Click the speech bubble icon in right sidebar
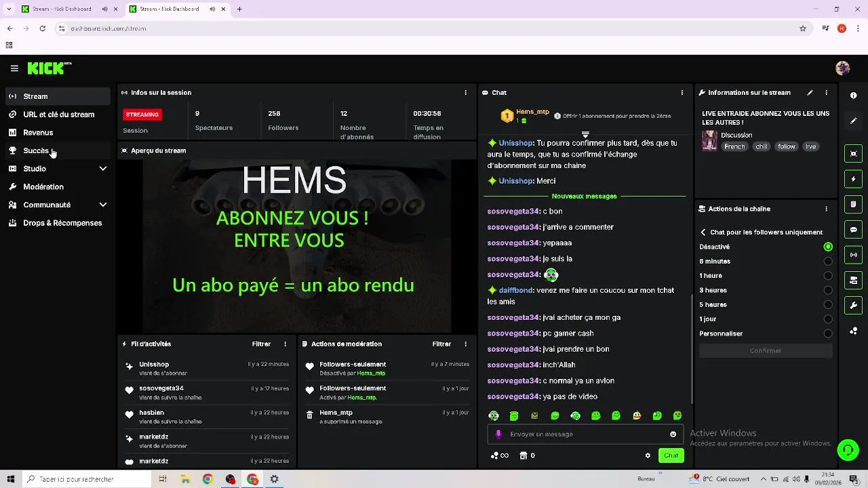Image resolution: width=868 pixels, height=488 pixels. coord(854,230)
